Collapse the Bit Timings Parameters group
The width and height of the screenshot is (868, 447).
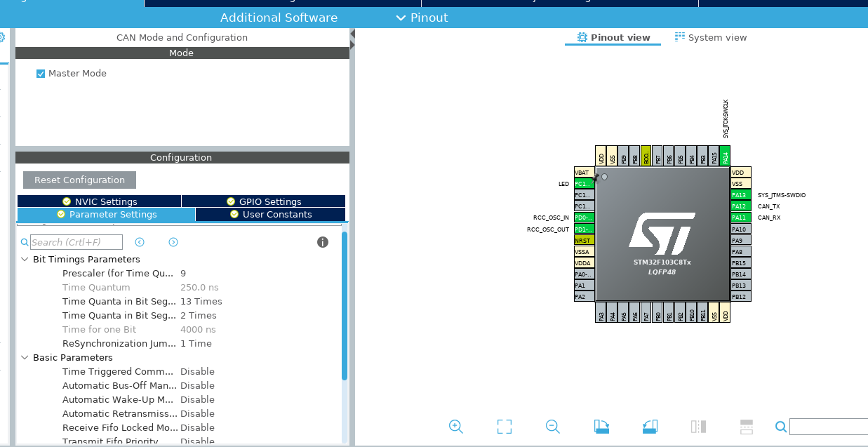point(25,260)
